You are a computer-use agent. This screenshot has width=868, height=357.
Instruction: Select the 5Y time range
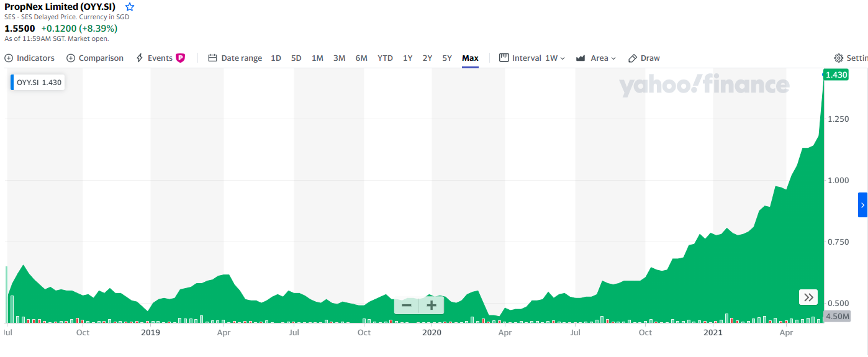point(447,58)
